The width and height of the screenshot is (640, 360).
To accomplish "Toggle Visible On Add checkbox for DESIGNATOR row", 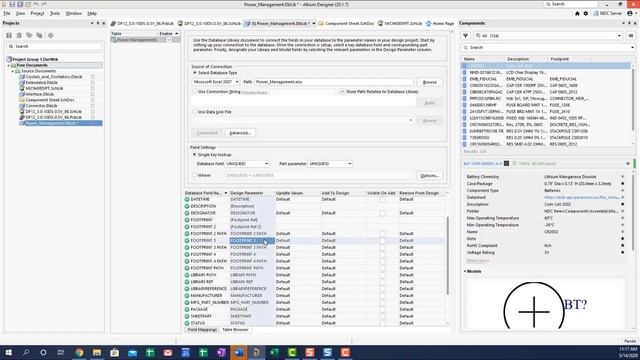I will tap(382, 213).
